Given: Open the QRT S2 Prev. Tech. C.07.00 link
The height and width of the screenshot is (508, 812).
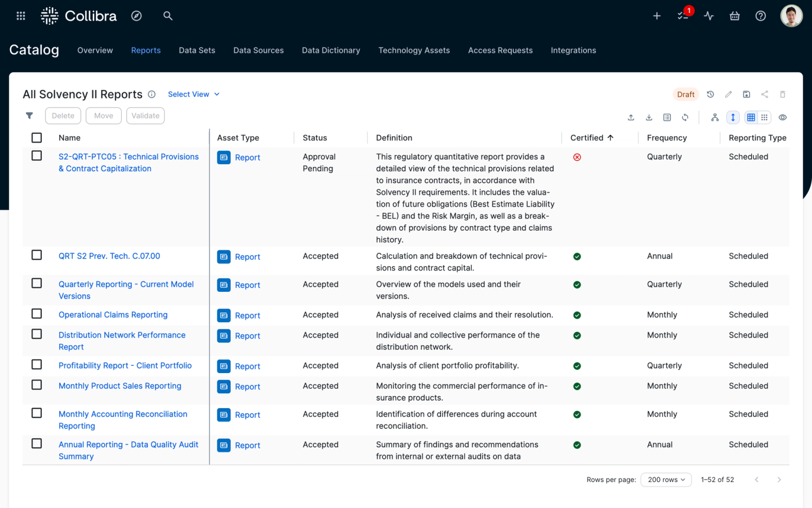Looking at the screenshot, I should click(109, 256).
